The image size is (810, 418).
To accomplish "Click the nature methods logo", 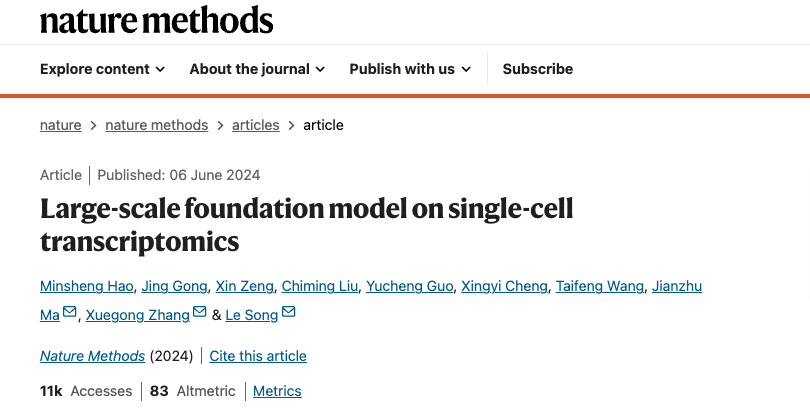I will pyautogui.click(x=157, y=19).
